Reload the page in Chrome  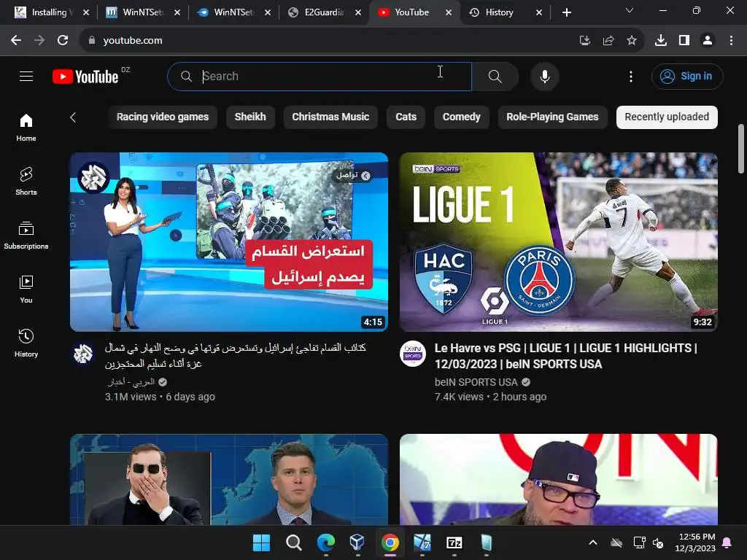63,41
